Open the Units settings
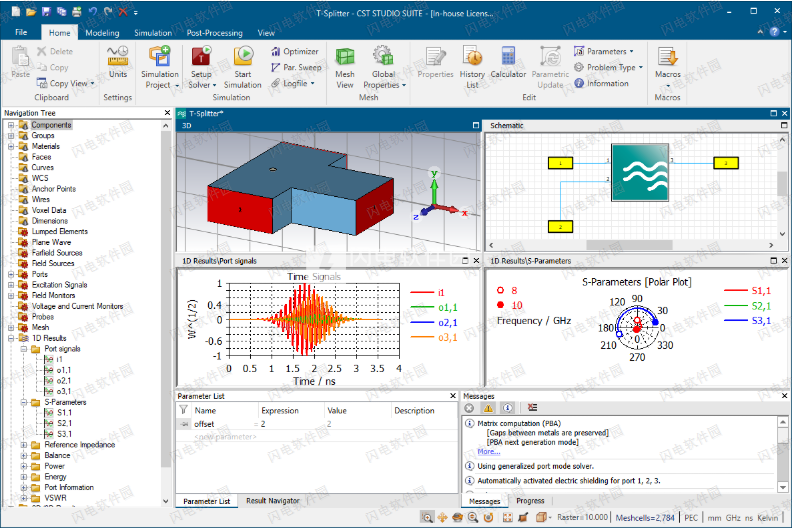Viewport: 792px width, 528px height. tap(118, 61)
